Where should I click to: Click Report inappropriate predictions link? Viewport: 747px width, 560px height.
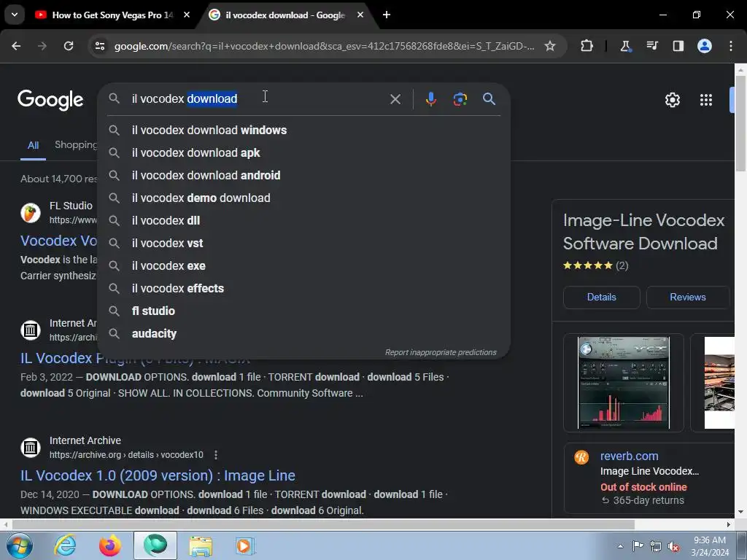tap(441, 352)
